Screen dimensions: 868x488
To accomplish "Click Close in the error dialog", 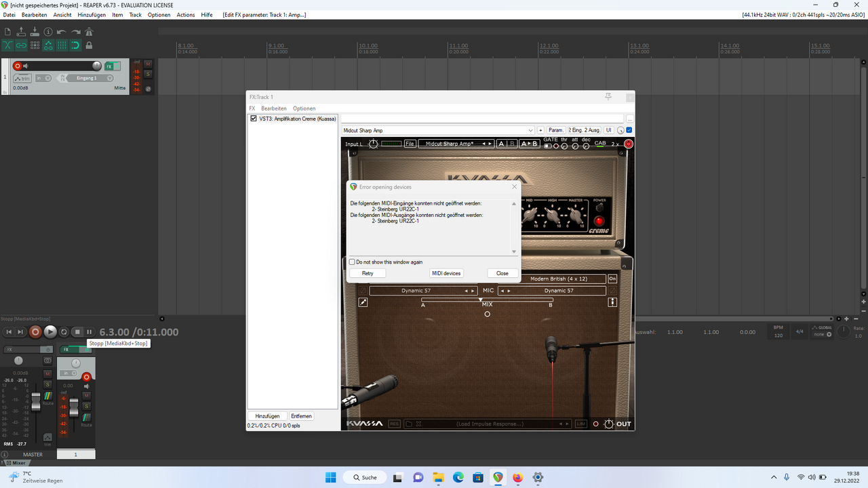I will click(502, 273).
